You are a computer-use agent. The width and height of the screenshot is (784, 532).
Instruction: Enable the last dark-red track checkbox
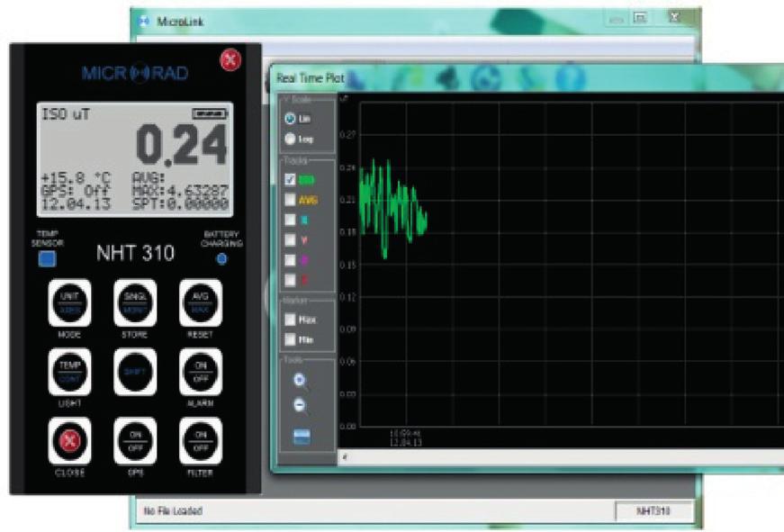[290, 280]
